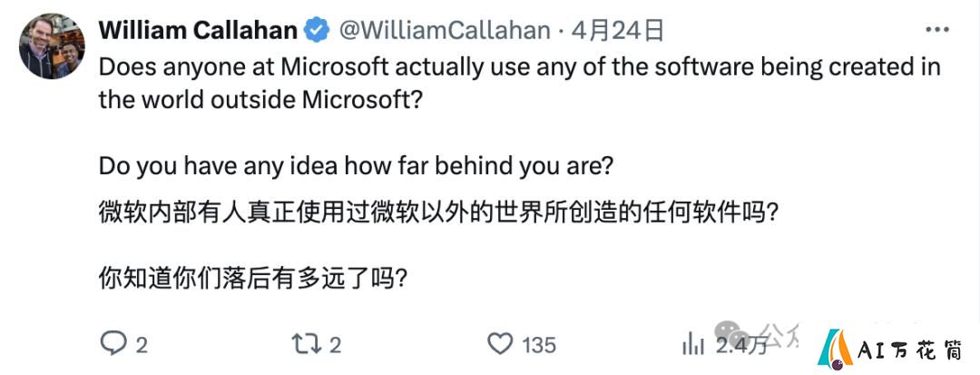Click the line "Do you have any idea"
980x375 pixels.
point(356,165)
